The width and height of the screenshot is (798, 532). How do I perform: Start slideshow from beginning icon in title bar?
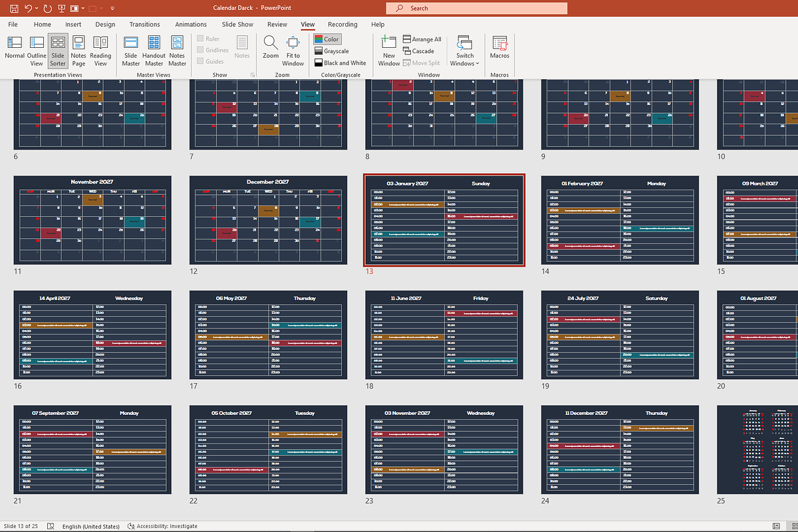pos(61,9)
